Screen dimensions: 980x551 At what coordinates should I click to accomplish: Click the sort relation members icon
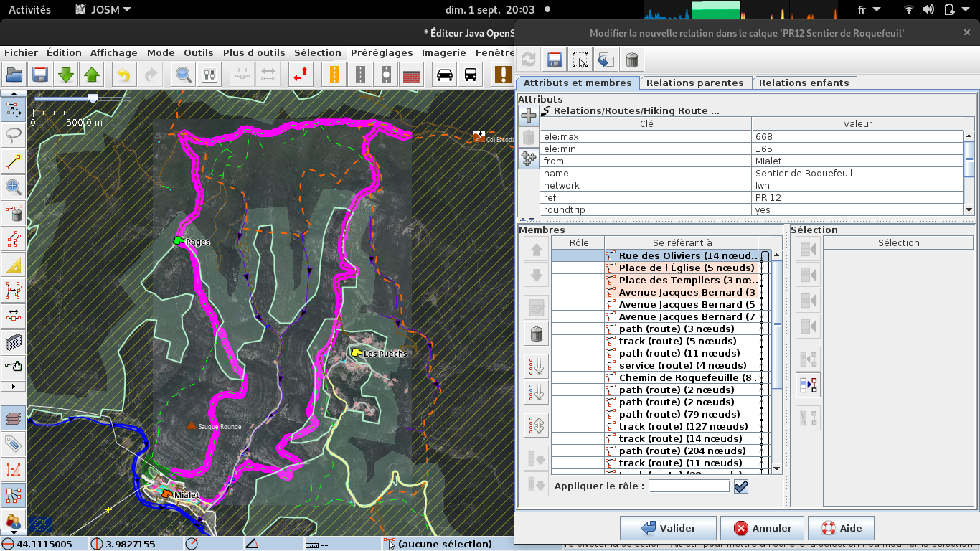536,364
